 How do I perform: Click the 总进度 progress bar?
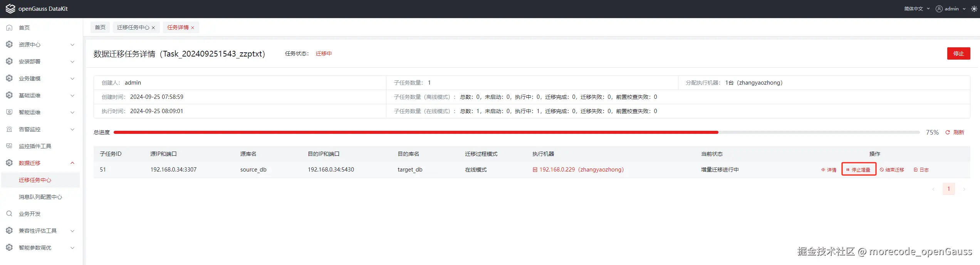coord(517,132)
